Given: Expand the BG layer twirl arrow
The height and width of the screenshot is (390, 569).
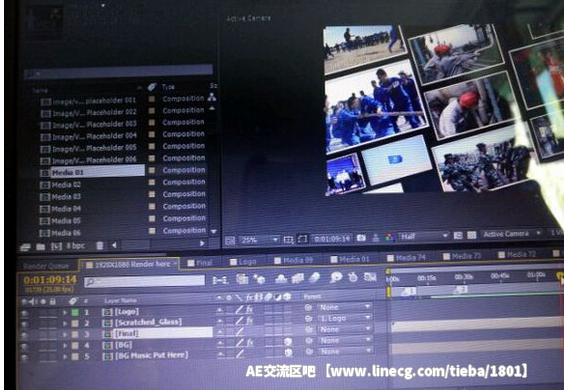Looking at the screenshot, I should point(65,345).
